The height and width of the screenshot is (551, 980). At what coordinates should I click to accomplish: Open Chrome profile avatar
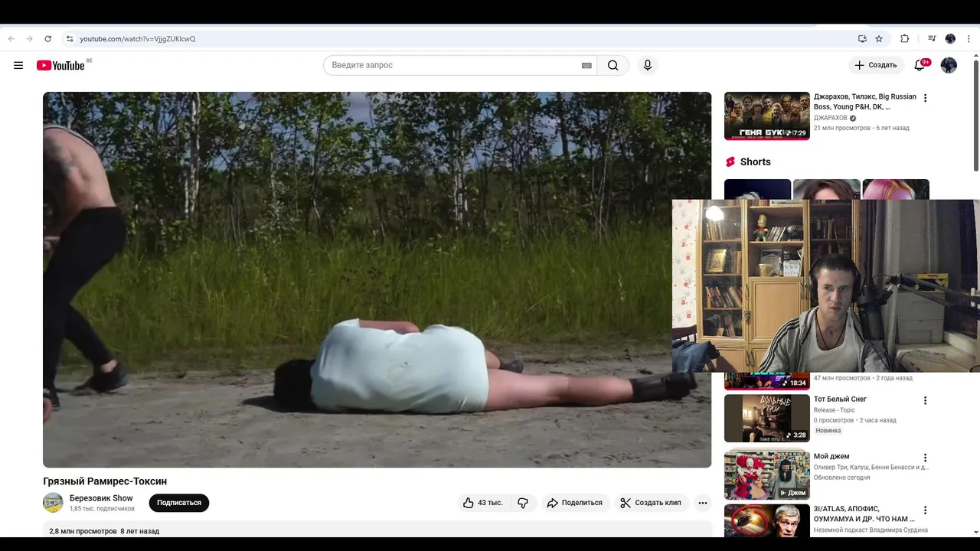tap(950, 39)
